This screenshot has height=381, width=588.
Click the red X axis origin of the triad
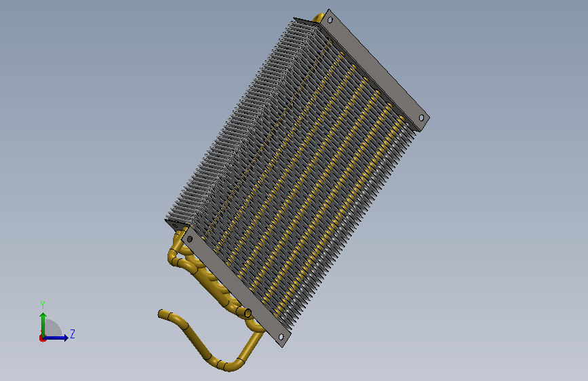click(x=42, y=338)
